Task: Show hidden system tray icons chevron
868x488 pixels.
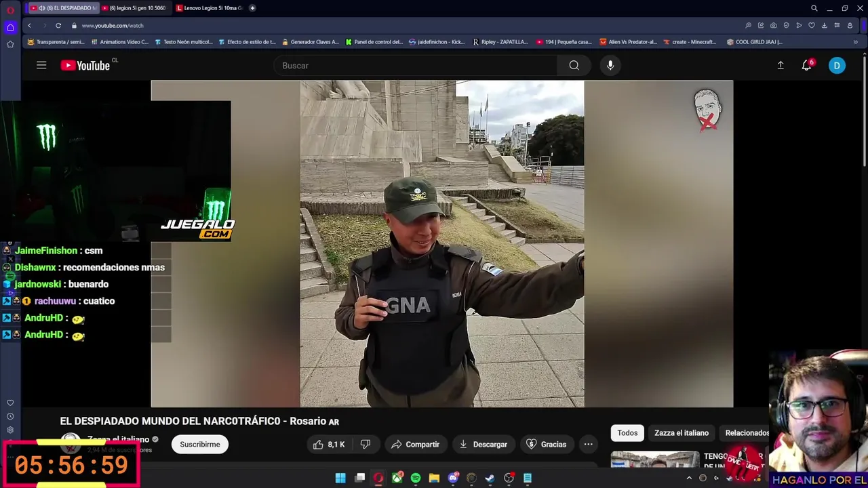Action: click(x=689, y=478)
